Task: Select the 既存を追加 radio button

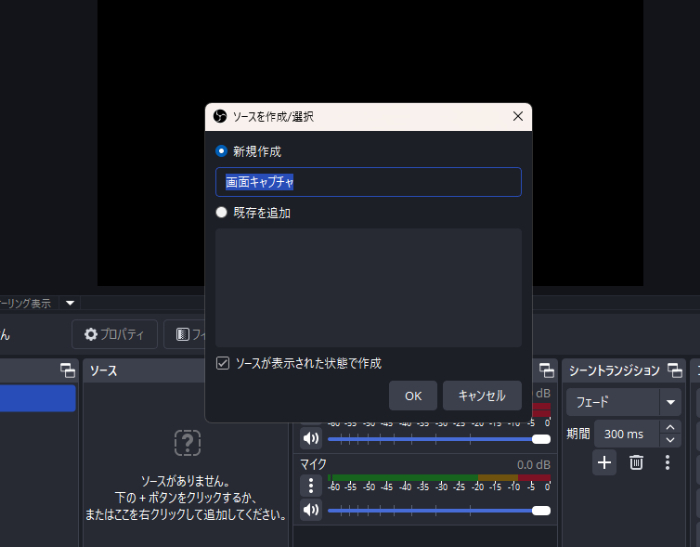Action: point(221,212)
